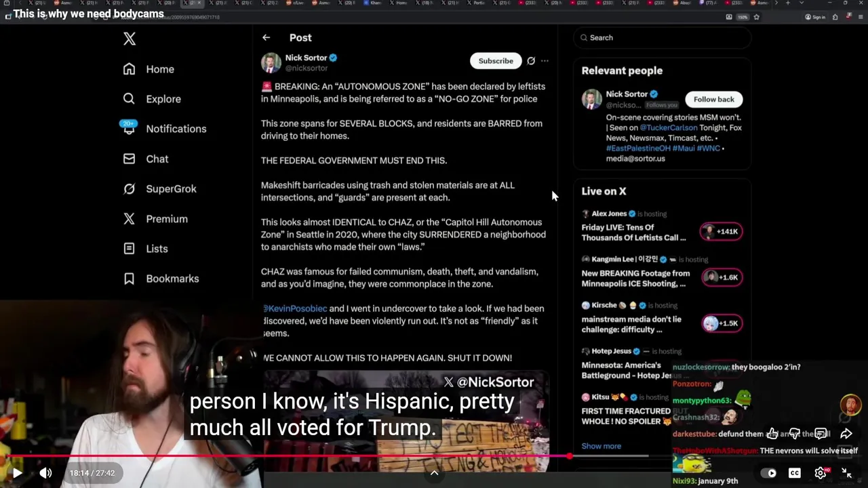Open "Minnesota: America's Battleground" stream
Screen dimensions: 868x488
pyautogui.click(x=626, y=370)
